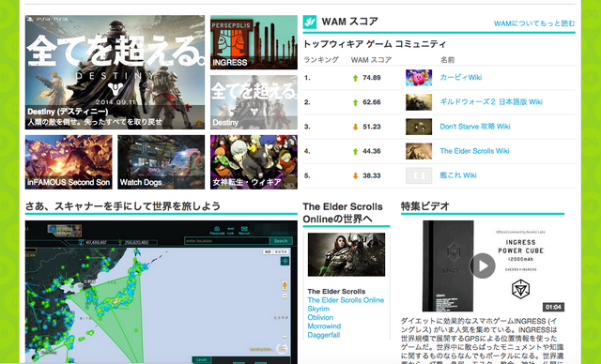601x364 pixels.
Task: Click the Search button on Ingress map
Action: [x=281, y=241]
